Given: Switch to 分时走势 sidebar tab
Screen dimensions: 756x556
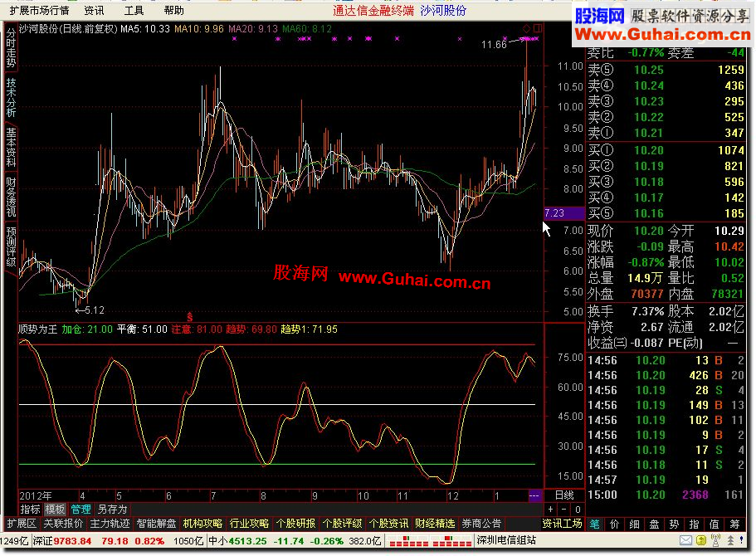Looking at the screenshot, I should pyautogui.click(x=11, y=48).
